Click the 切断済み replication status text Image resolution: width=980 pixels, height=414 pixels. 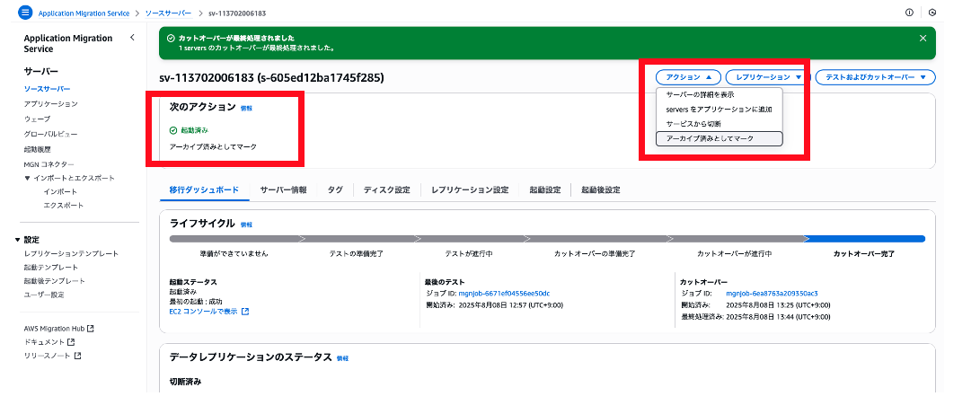tap(186, 381)
